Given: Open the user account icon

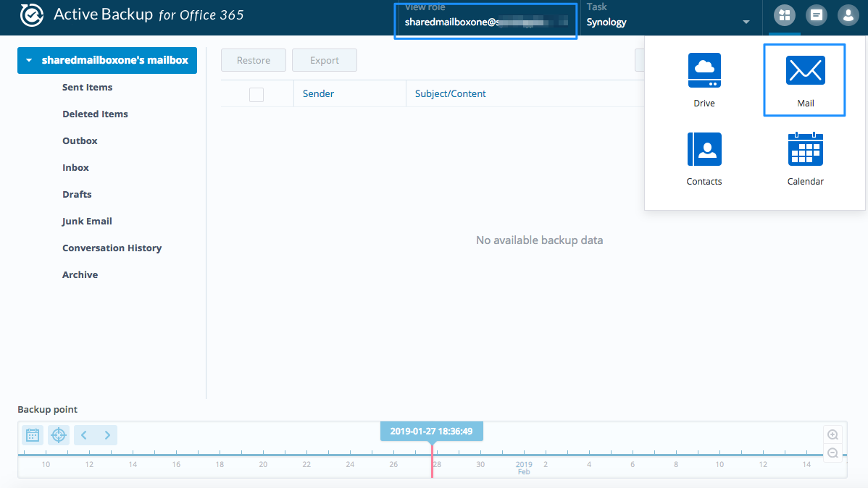Looking at the screenshot, I should tap(848, 15).
